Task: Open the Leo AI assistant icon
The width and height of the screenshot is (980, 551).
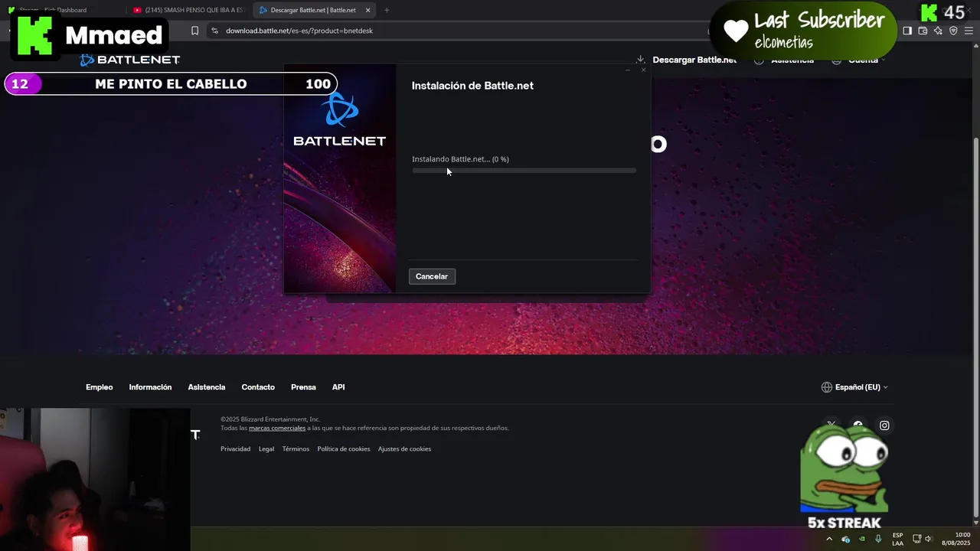Action: tap(938, 31)
